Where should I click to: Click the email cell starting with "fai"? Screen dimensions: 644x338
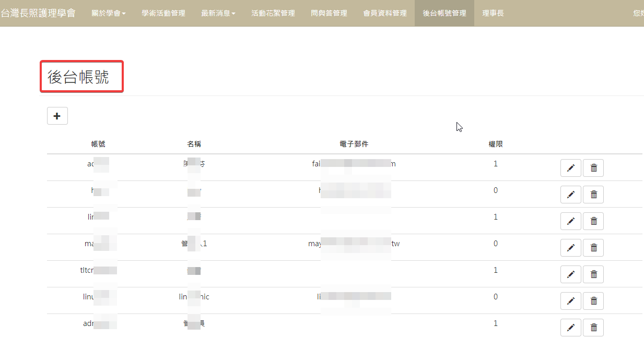click(x=354, y=164)
